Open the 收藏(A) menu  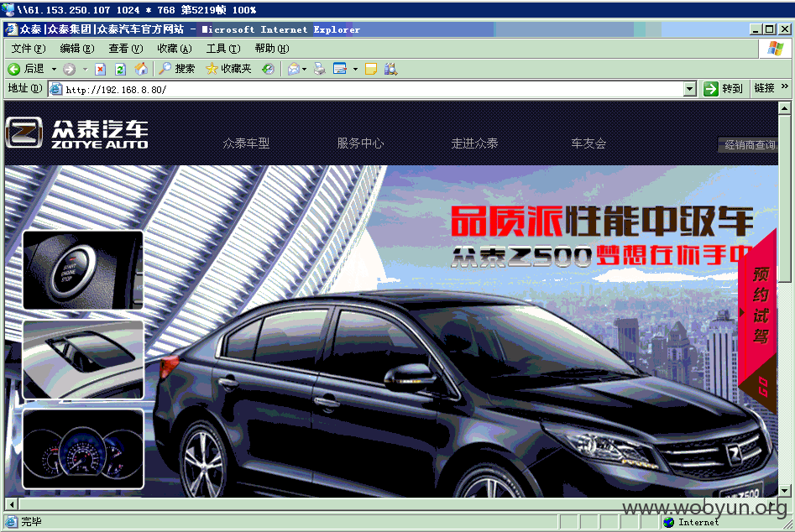point(175,49)
